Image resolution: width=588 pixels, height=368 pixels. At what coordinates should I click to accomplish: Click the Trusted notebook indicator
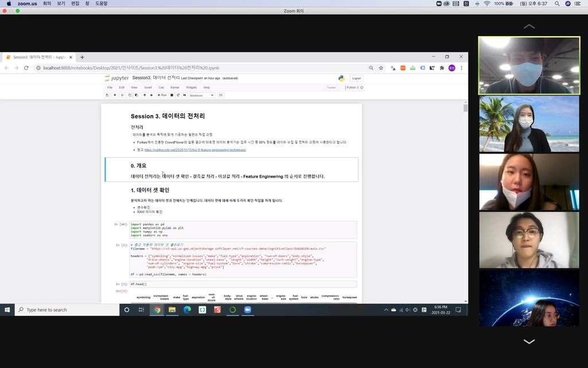[331, 87]
